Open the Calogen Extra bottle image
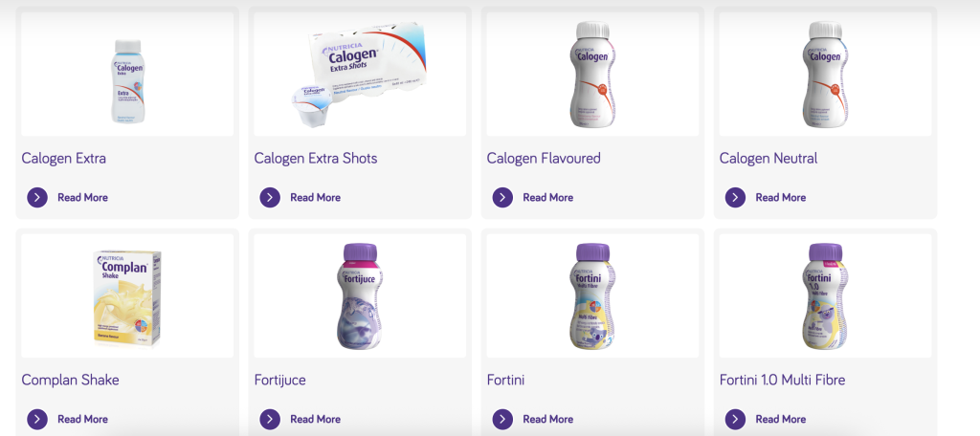Image resolution: width=980 pixels, height=436 pixels. (128, 81)
